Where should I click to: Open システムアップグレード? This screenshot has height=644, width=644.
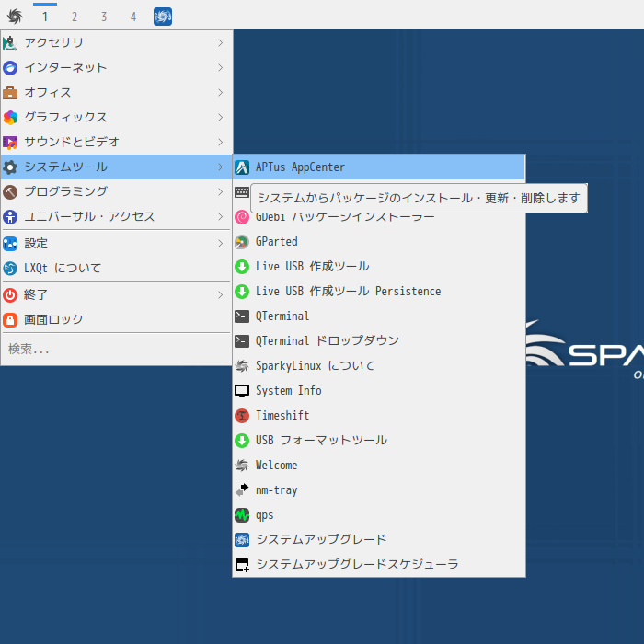pyautogui.click(x=379, y=540)
